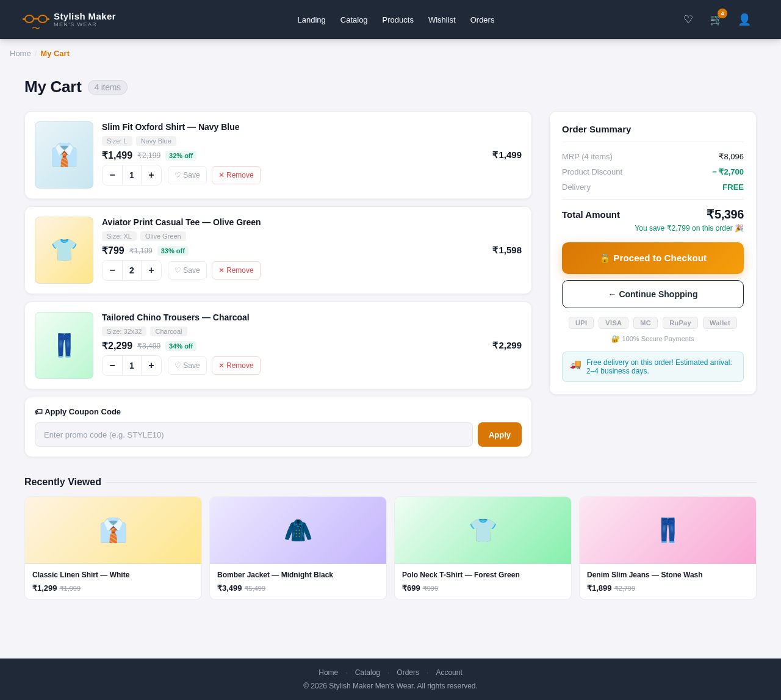Click the 'Charcoal' color tag
781x700 pixels.
click(x=168, y=331)
